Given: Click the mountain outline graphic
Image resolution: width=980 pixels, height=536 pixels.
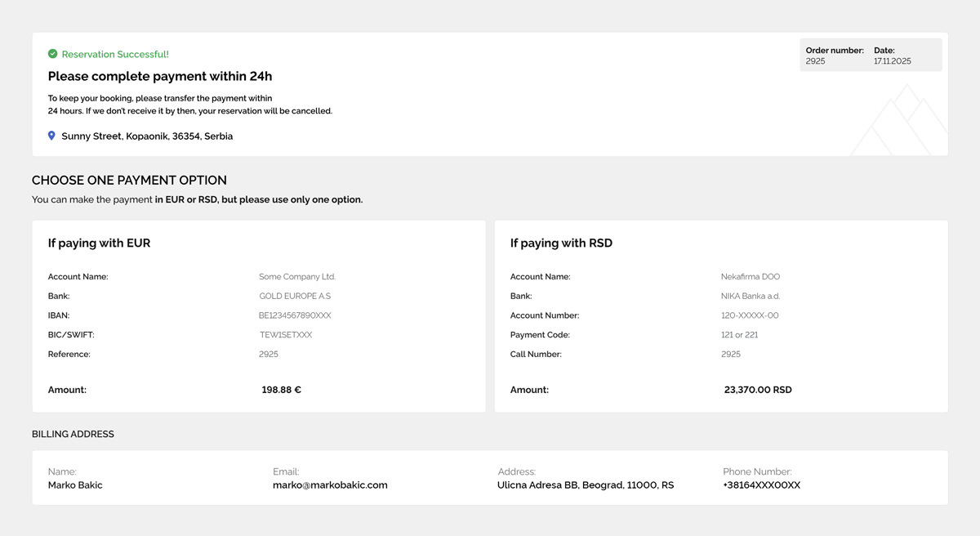Looking at the screenshot, I should coord(900,124).
